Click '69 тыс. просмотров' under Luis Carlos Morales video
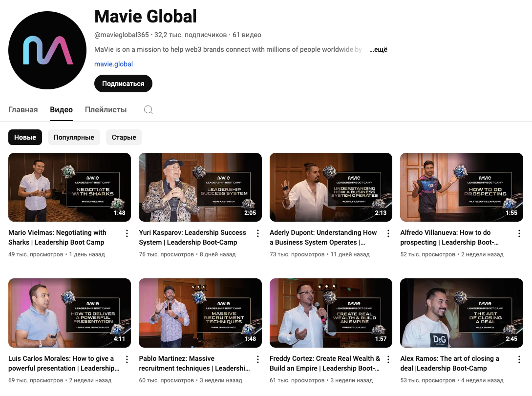This screenshot has height=396, width=532. (x=36, y=380)
